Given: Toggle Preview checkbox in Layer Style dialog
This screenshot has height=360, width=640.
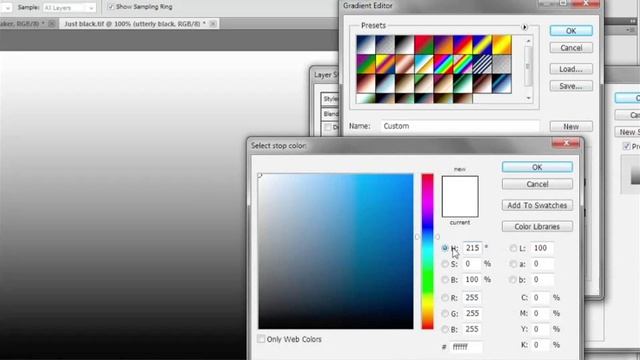Looking at the screenshot, I should coord(627,146).
